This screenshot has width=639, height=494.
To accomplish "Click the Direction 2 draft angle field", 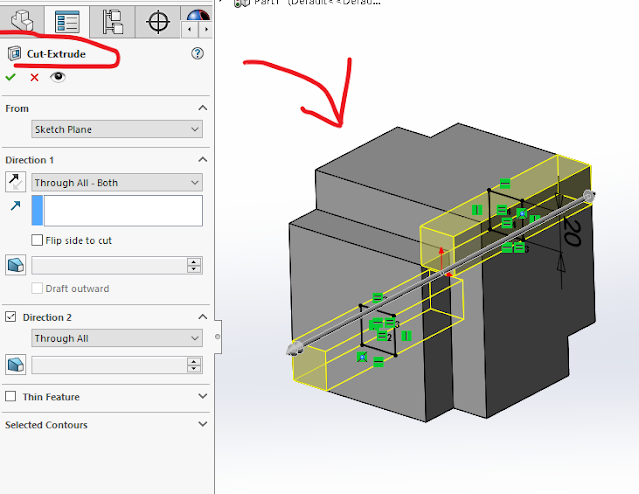I will point(109,365).
